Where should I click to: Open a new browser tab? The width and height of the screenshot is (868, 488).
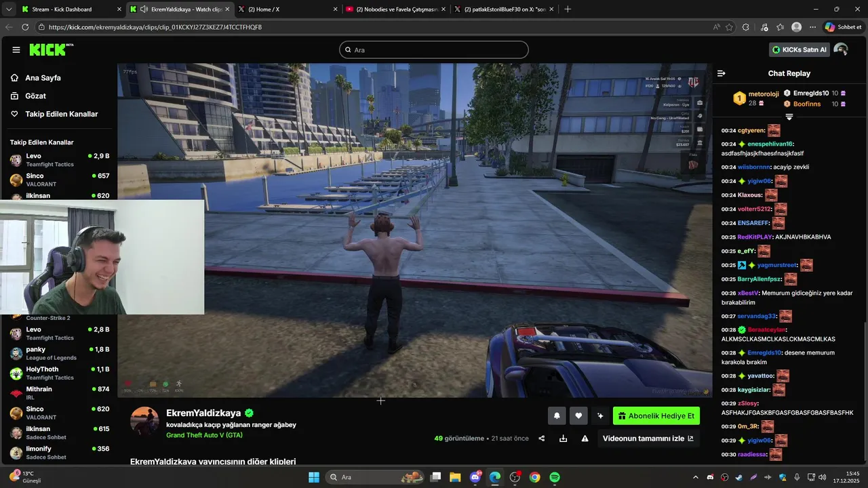568,9
